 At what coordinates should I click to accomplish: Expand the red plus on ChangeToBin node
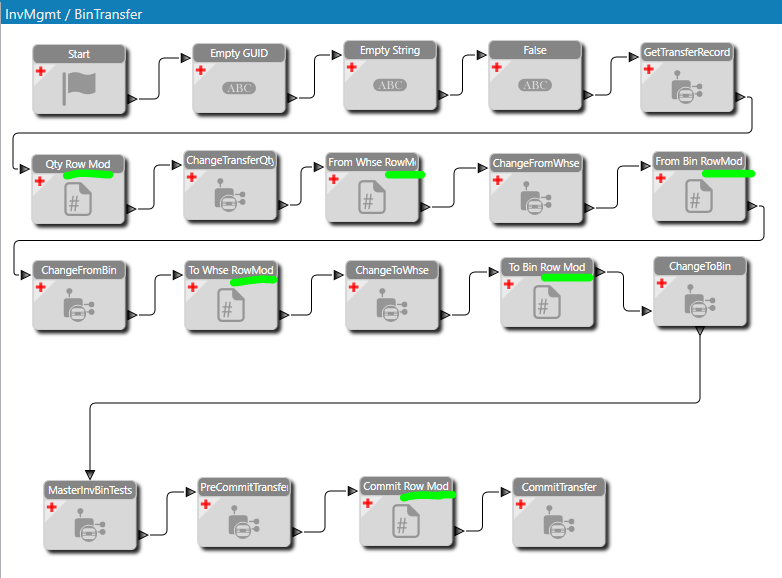(662, 283)
